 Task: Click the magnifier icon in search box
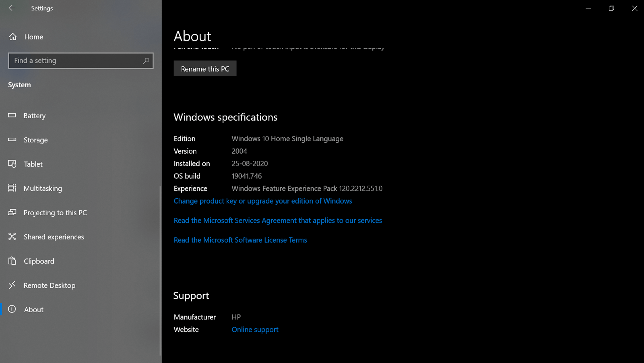pos(146,61)
